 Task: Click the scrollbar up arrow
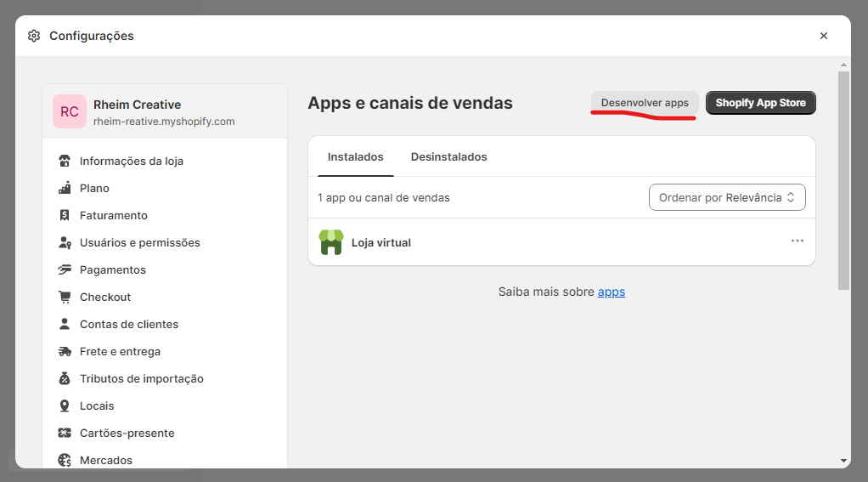(843, 65)
